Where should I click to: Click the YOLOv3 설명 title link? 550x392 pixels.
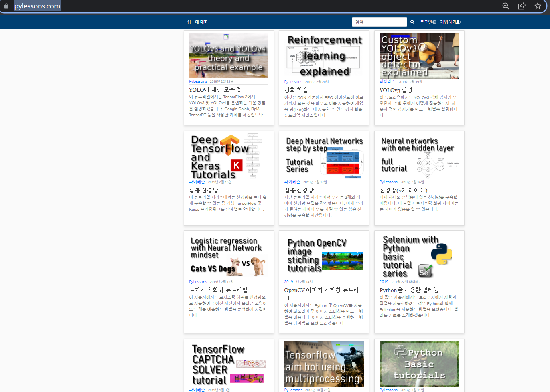click(396, 90)
